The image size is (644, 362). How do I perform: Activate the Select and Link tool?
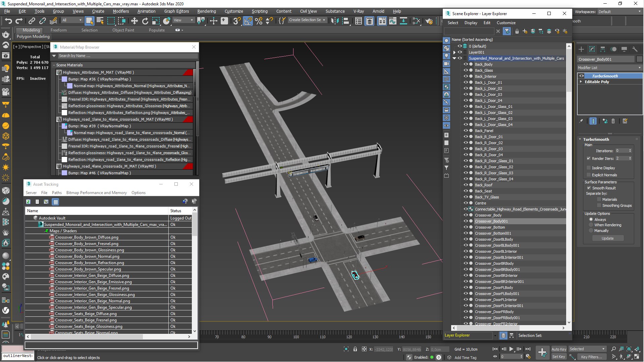point(32,21)
